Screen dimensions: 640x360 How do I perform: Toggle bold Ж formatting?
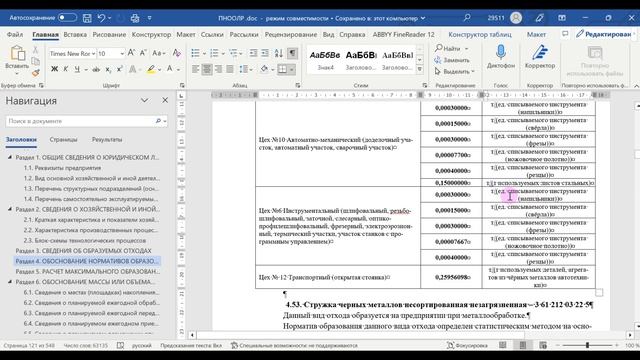tap(54, 69)
